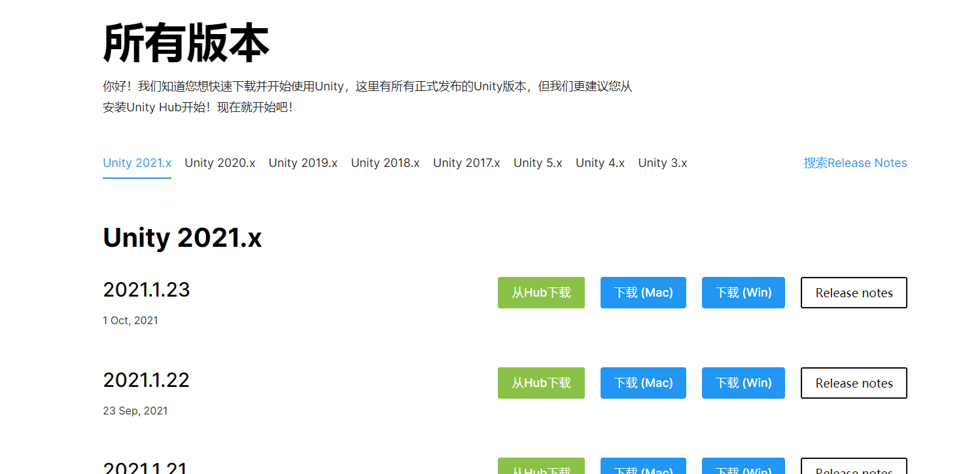Switch to the Unity 2020.x tab
Image resolution: width=980 pixels, height=474 pixels.
point(220,163)
